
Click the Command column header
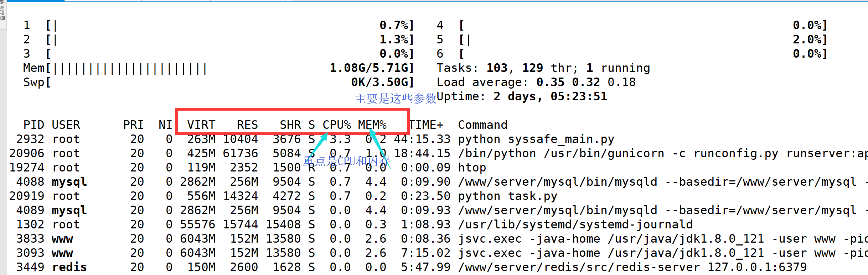pos(482,125)
